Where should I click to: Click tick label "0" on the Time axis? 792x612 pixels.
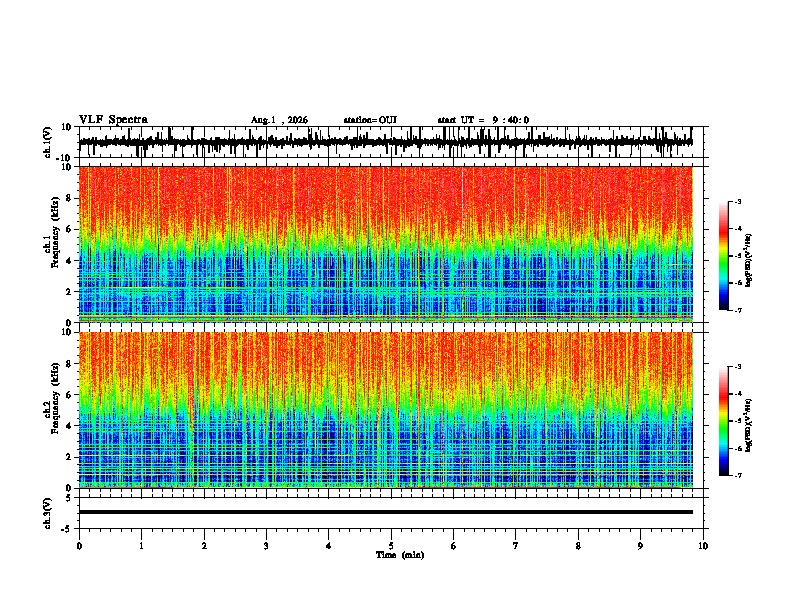79,546
